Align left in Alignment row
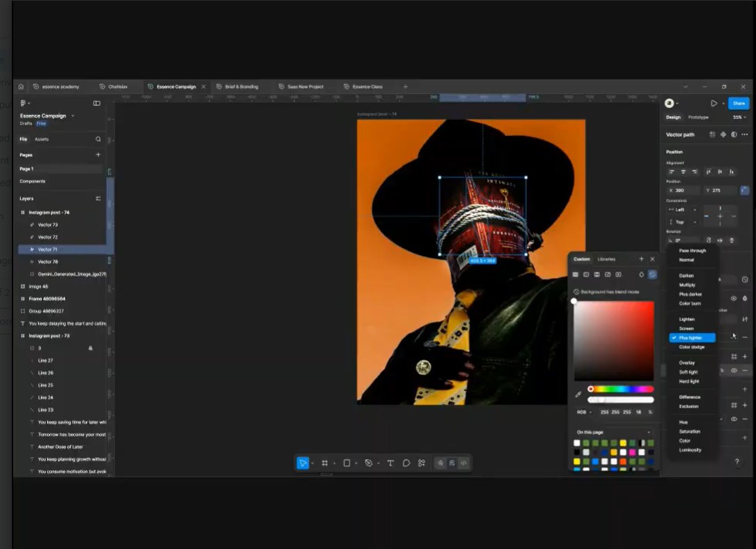This screenshot has width=756, height=549. pyautogui.click(x=672, y=172)
